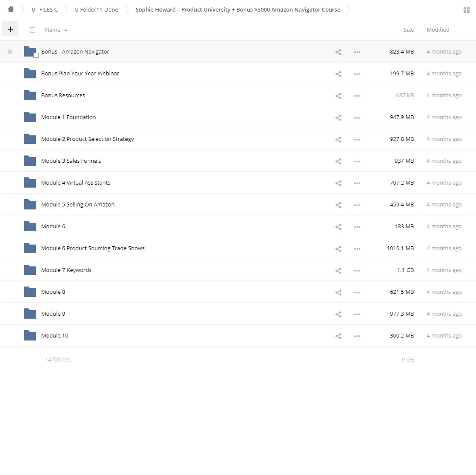The width and height of the screenshot is (476, 475).
Task: Share the Module 5 Selling On Amazon folder
Action: point(338,205)
